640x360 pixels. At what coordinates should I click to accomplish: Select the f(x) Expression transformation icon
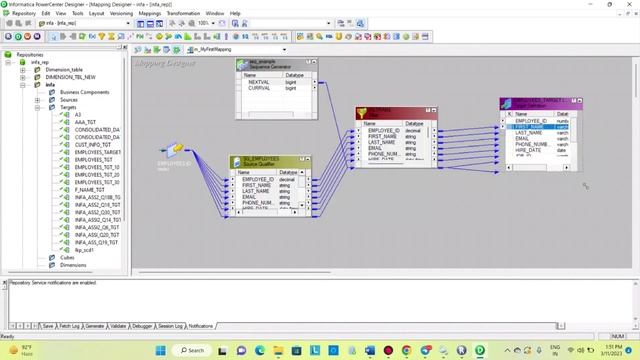pyautogui.click(x=92, y=37)
